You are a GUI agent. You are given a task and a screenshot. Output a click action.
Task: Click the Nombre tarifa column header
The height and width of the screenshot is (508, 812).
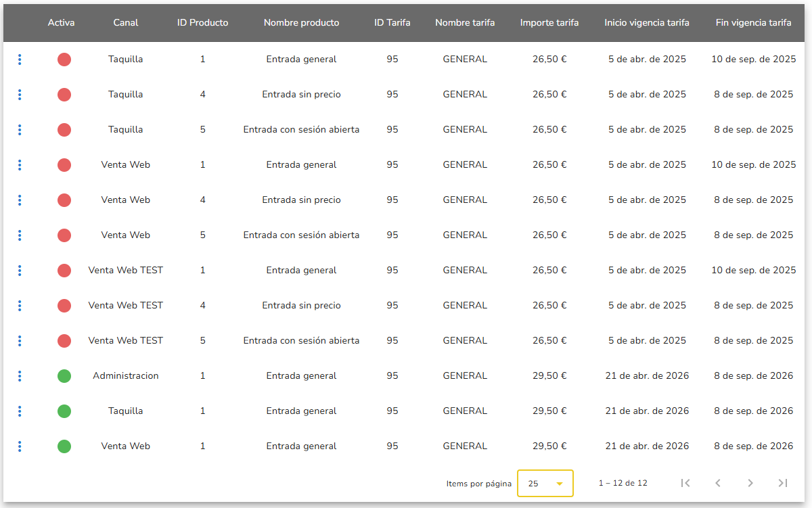coord(465,23)
